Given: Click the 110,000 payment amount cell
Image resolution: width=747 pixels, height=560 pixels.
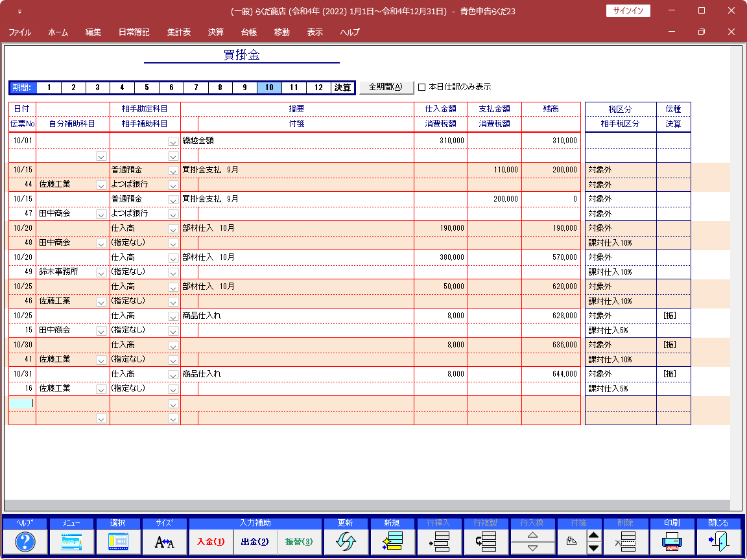Looking at the screenshot, I should [x=495, y=170].
